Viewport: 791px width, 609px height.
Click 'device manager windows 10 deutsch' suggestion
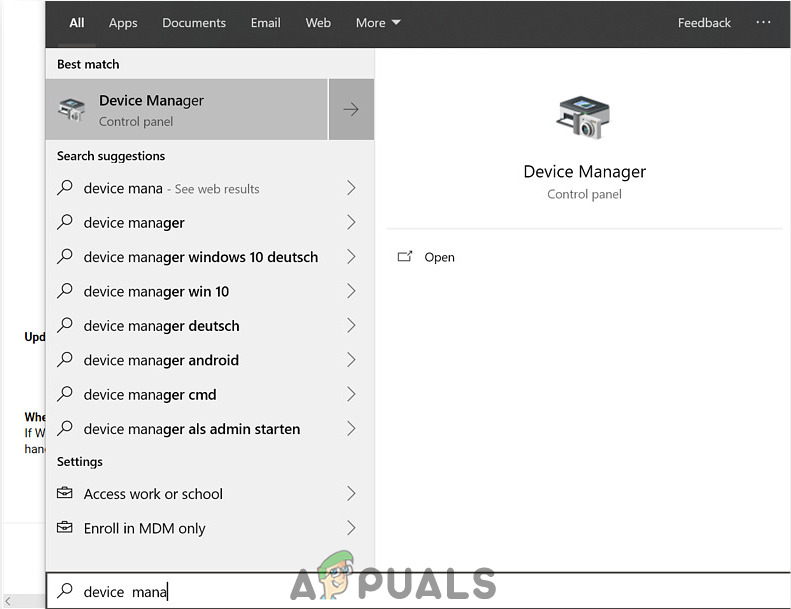(210, 256)
